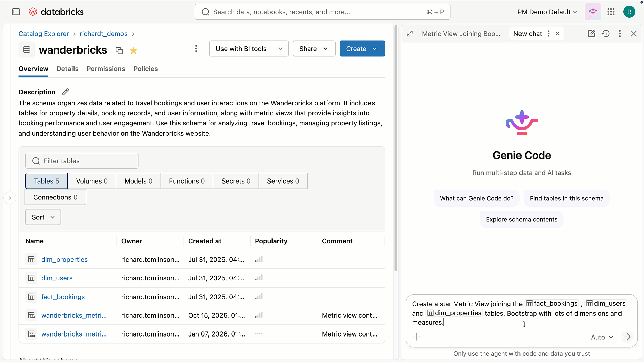This screenshot has width=644, height=362.
Task: Switch to the Details tab
Action: point(67,69)
